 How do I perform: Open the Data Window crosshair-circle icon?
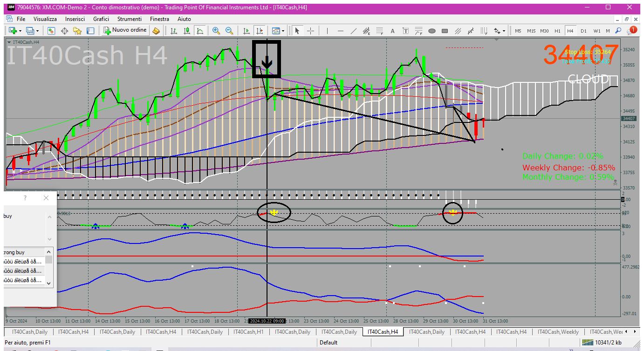[64, 31]
